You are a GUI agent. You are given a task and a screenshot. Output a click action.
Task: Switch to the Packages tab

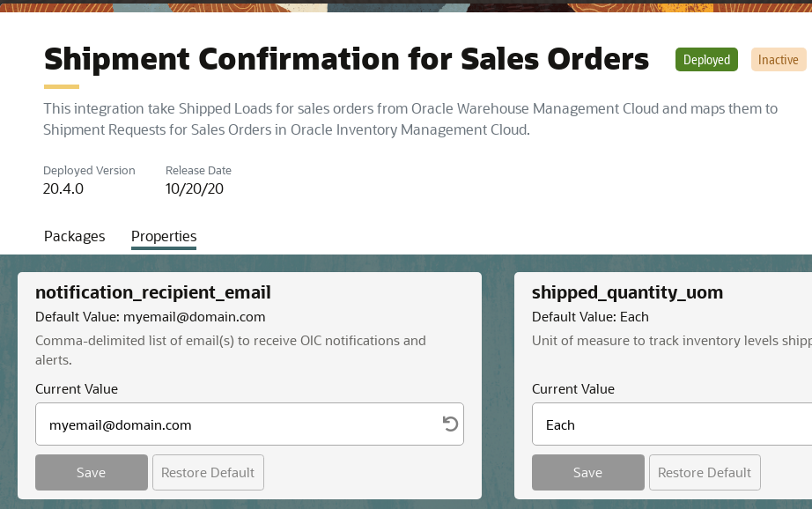(74, 236)
